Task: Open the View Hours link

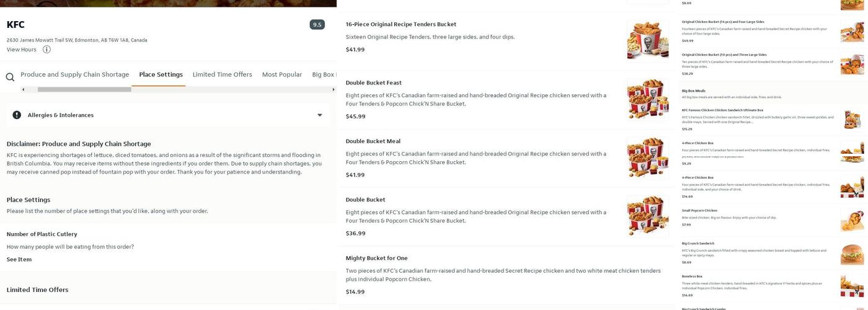Action: pos(21,50)
